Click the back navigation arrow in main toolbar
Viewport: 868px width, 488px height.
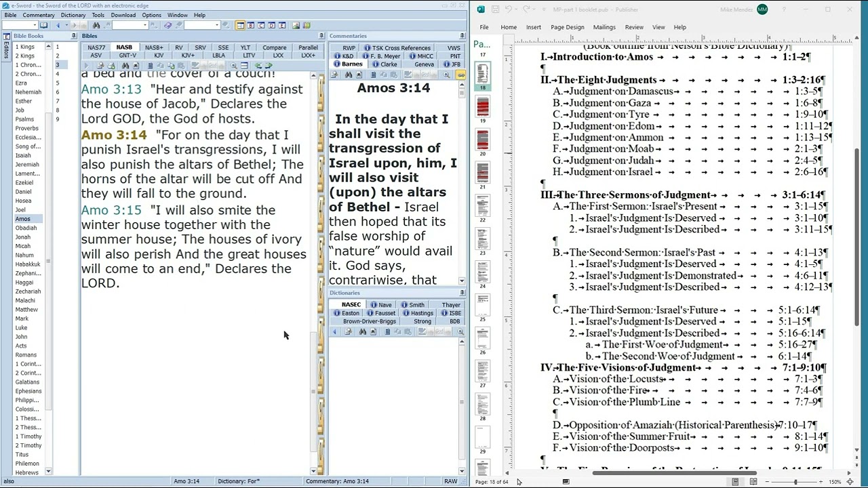(58, 25)
